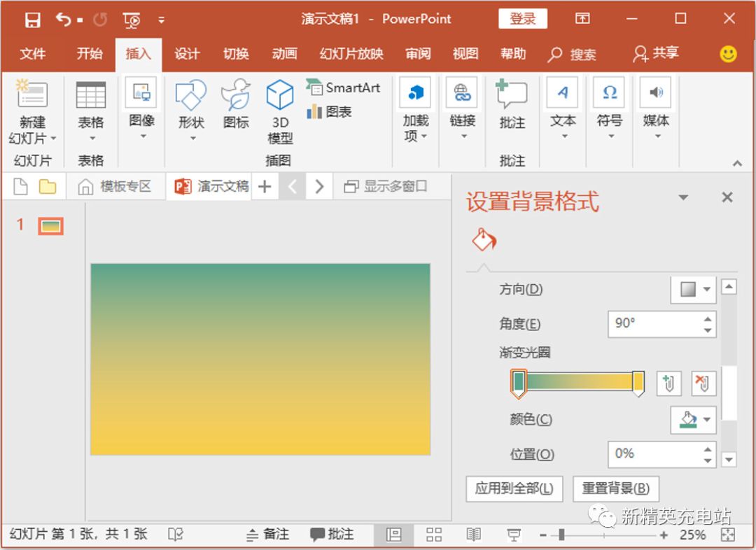756x550 pixels.
Task: Switch to slide sorter view
Action: click(434, 535)
